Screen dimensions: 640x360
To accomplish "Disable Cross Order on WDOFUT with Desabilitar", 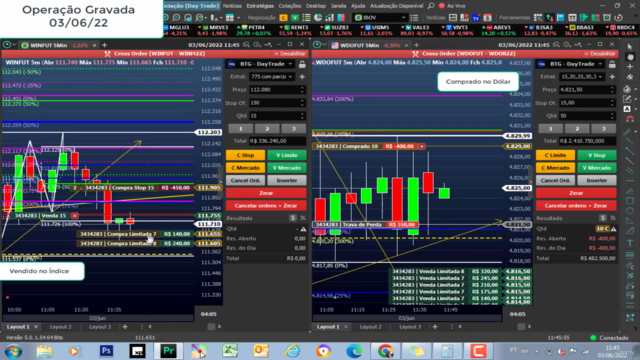I will click(x=600, y=53).
